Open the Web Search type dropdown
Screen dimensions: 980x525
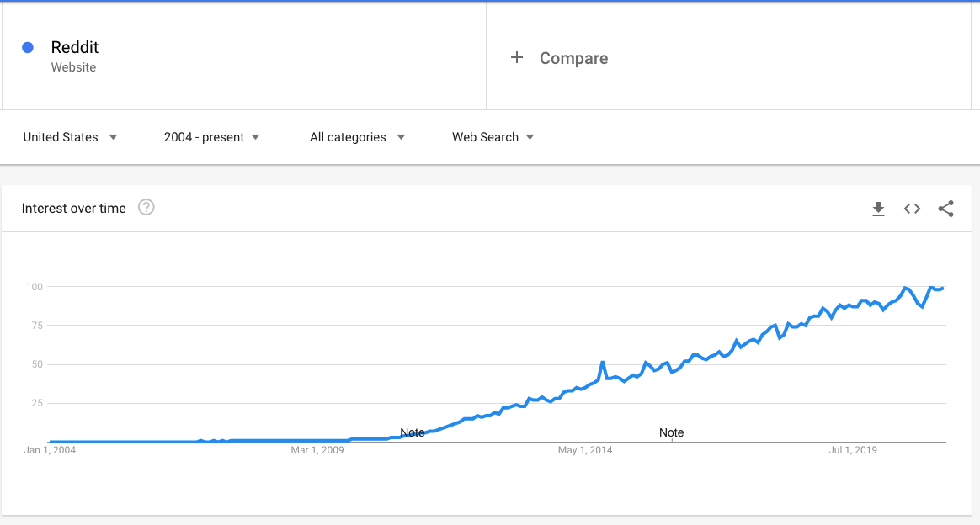tap(493, 136)
